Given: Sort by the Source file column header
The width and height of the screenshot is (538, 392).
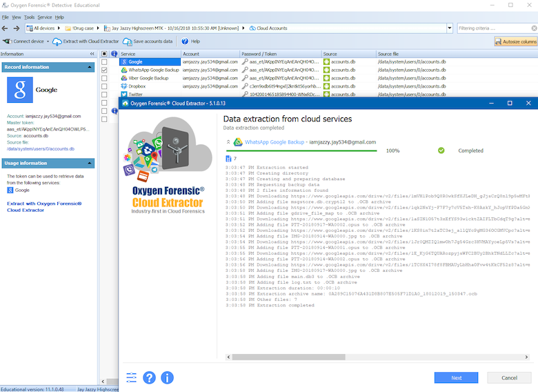Looking at the screenshot, I should [x=457, y=54].
